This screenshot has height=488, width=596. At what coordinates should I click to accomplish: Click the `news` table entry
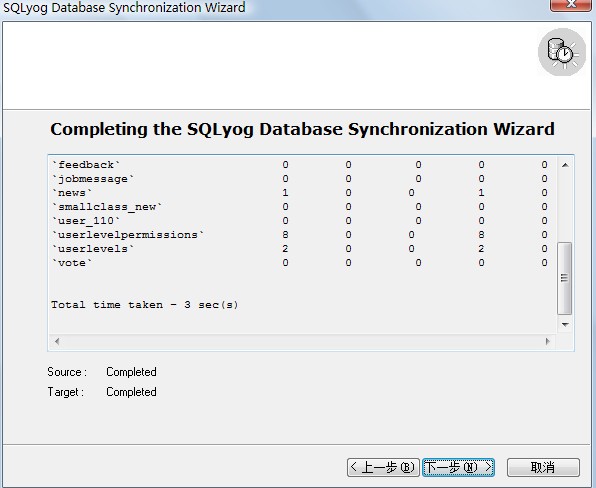point(72,193)
